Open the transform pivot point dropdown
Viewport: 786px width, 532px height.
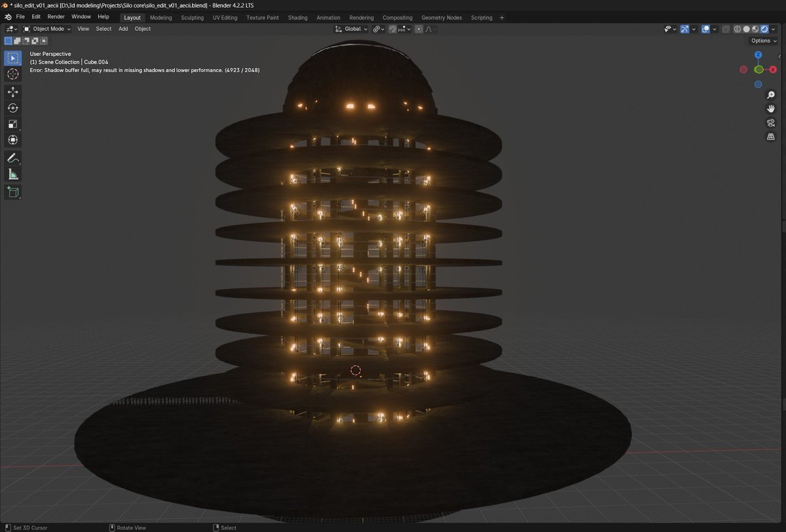pos(379,29)
